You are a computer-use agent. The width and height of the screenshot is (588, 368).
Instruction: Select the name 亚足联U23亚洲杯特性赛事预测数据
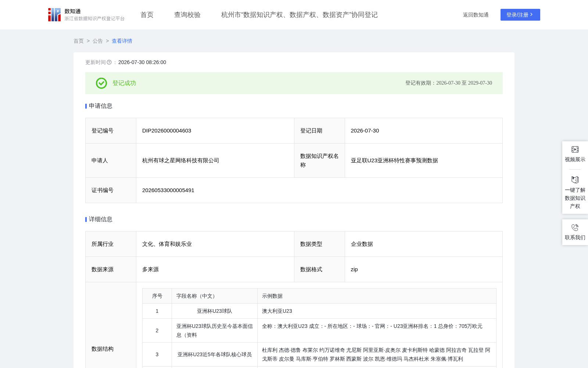[394, 160]
